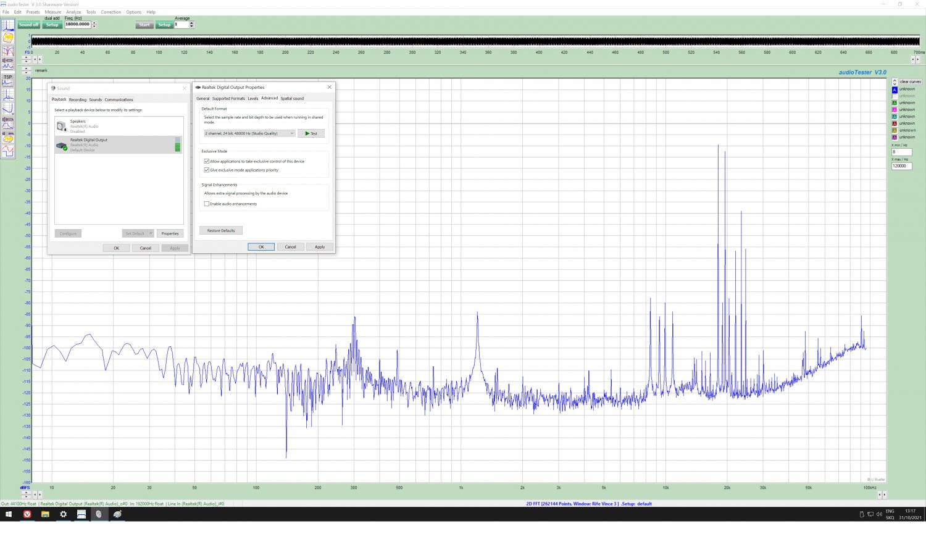Click the Sound off button
The image size is (926, 560).
pyautogui.click(x=28, y=25)
